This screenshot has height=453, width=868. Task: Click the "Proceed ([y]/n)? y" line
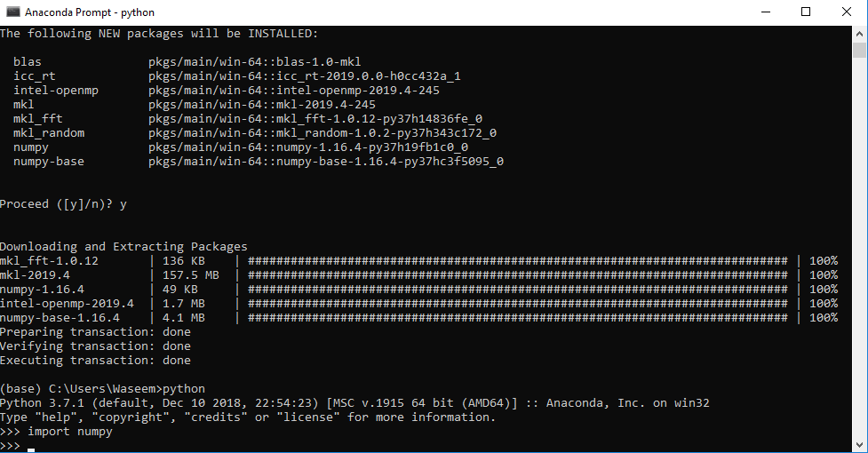63,204
